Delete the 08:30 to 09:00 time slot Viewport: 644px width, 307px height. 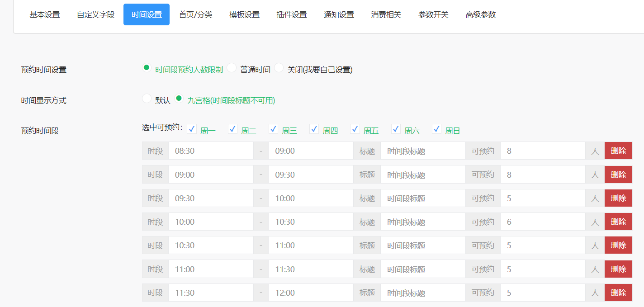[x=618, y=150]
